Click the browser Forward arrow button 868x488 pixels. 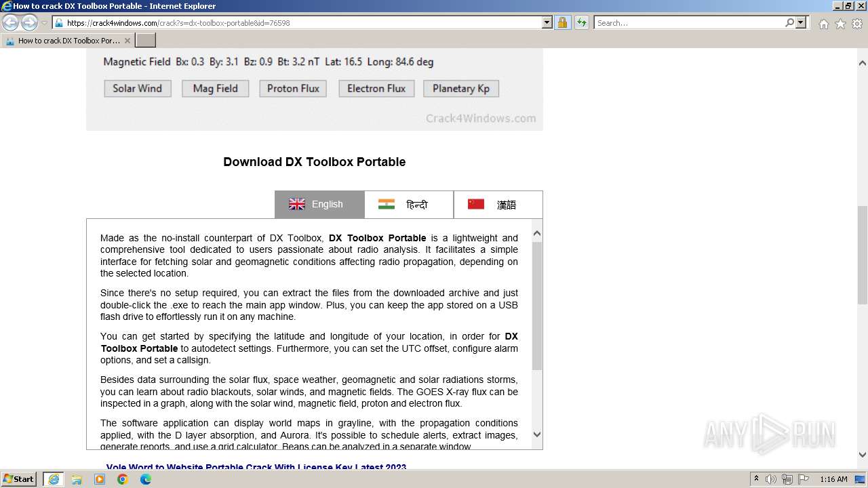(29, 23)
